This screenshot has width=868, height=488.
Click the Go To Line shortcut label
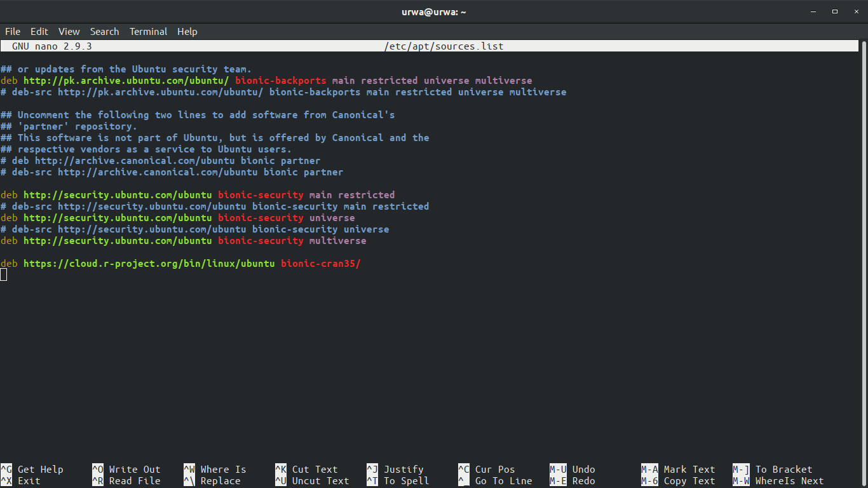[503, 481]
